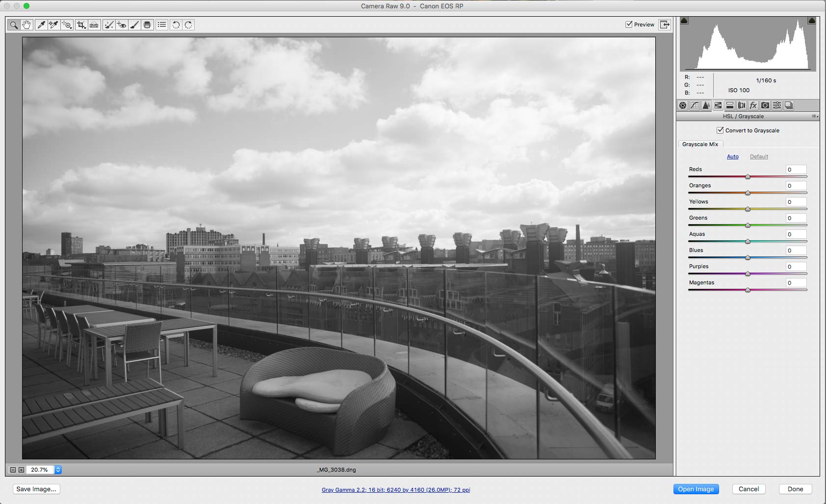Select the Color Sampler tool
Viewport: 826px width, 504px height.
coord(53,25)
